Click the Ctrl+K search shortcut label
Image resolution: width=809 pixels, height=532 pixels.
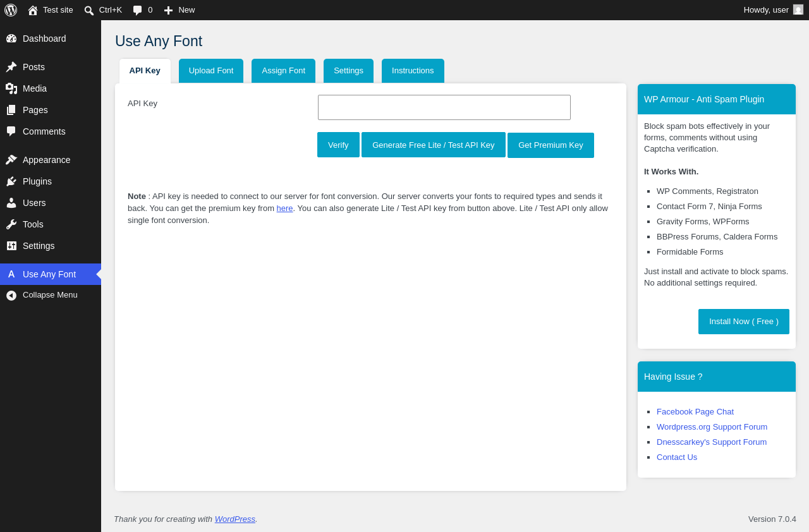click(111, 10)
